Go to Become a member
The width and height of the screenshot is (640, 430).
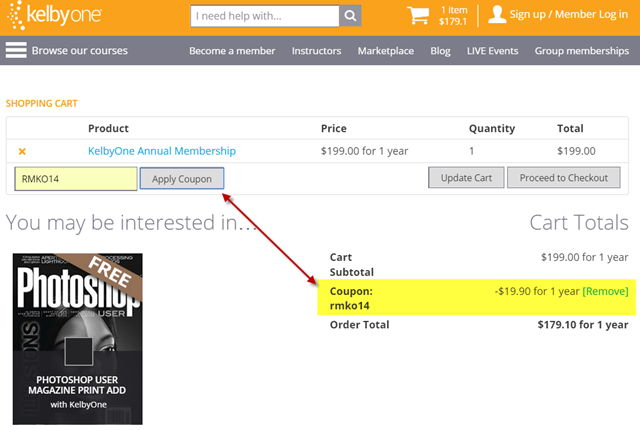coord(233,51)
